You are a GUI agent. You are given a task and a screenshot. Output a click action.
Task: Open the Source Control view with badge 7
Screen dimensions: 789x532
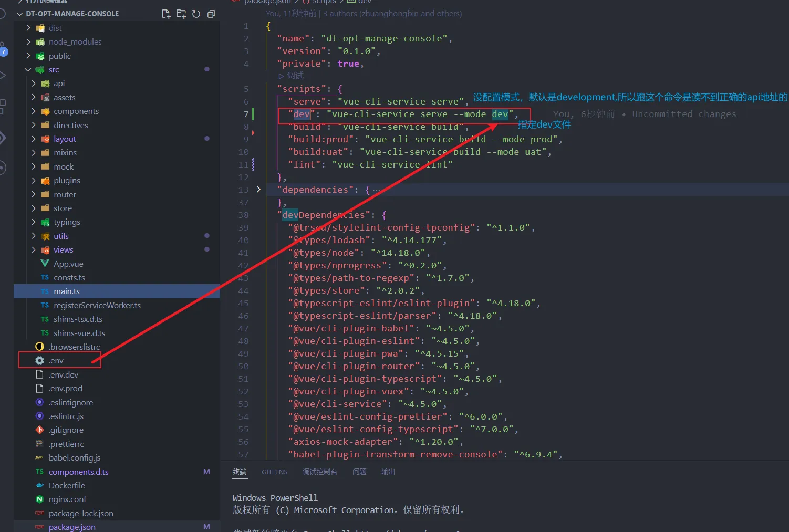point(3,50)
